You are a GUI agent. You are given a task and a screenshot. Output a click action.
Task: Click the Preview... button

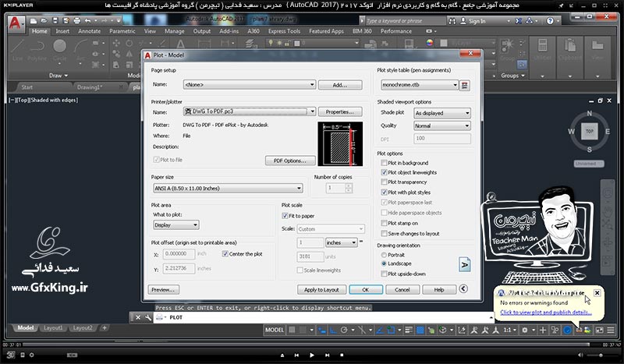pyautogui.click(x=163, y=290)
